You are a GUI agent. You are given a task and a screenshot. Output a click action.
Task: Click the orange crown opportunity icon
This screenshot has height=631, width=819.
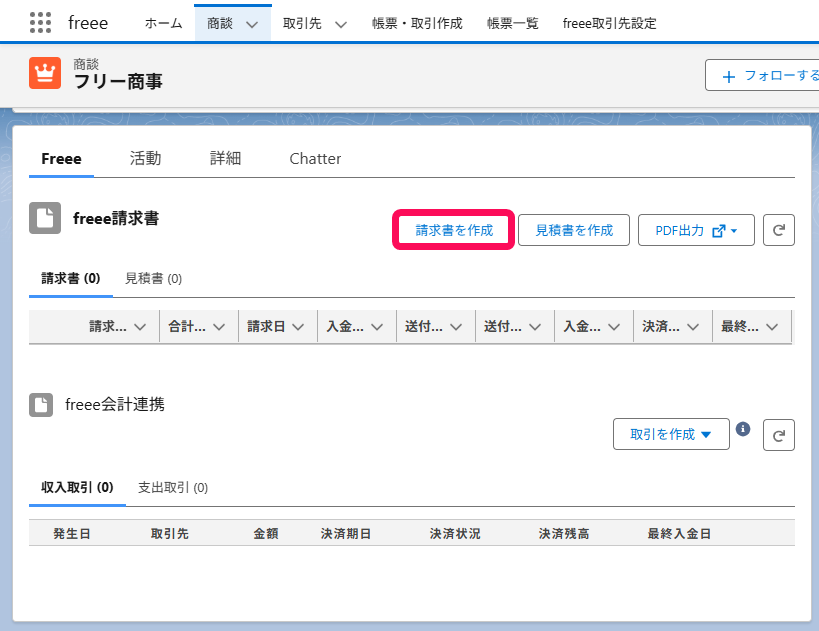coord(45,73)
